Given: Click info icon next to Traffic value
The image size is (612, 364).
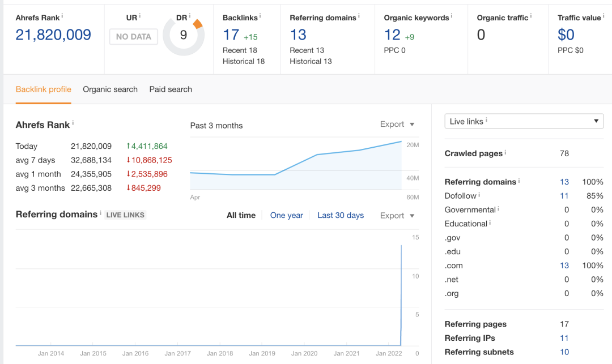Looking at the screenshot, I should point(603,16).
